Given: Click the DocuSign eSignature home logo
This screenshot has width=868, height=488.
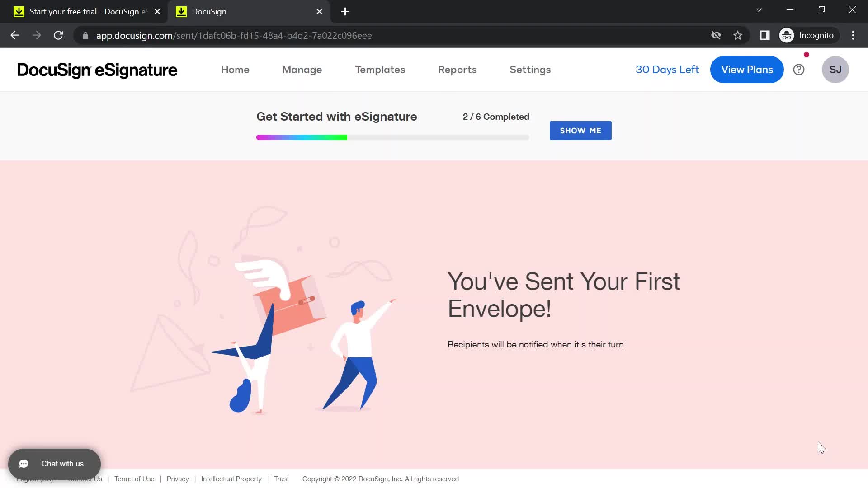Looking at the screenshot, I should [97, 70].
